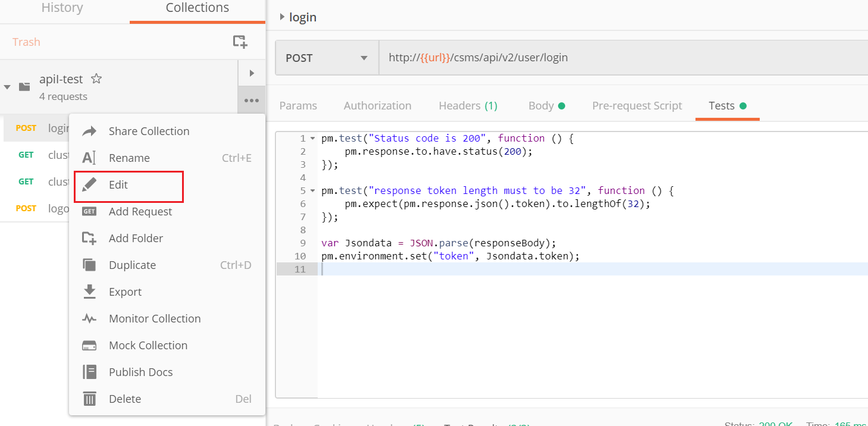868x426 pixels.
Task: Select Publish Docs menu entry
Action: (167, 372)
